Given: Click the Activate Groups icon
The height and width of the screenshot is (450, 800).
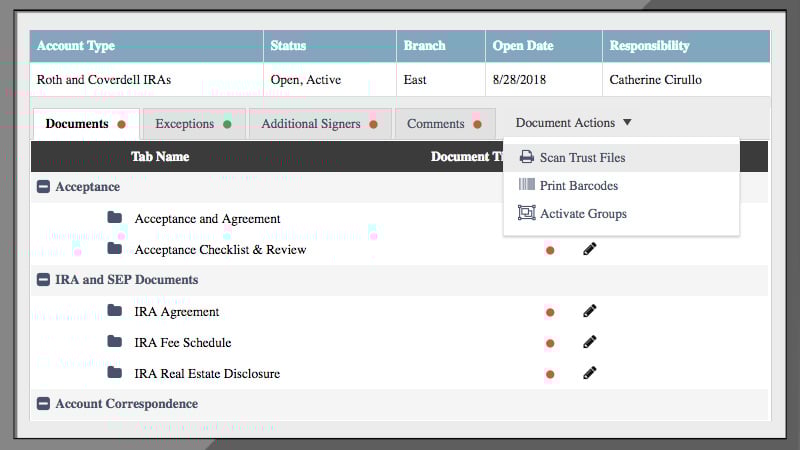Looking at the screenshot, I should click(526, 213).
